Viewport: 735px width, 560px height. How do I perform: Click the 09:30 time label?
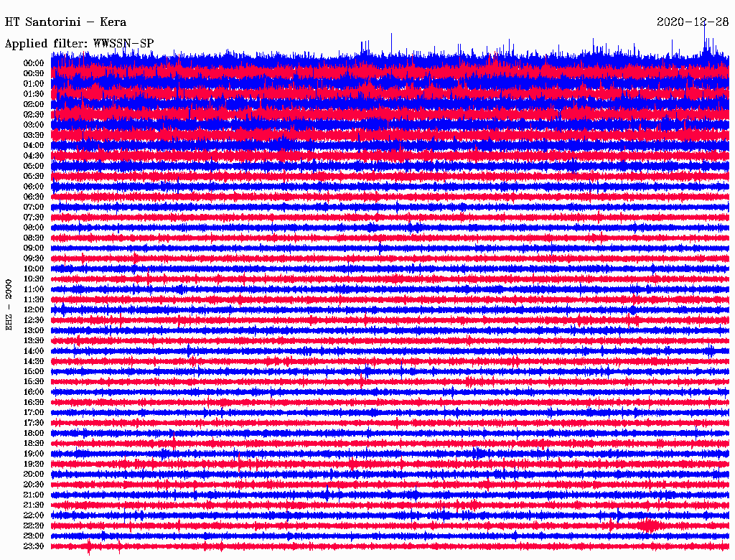click(x=34, y=258)
